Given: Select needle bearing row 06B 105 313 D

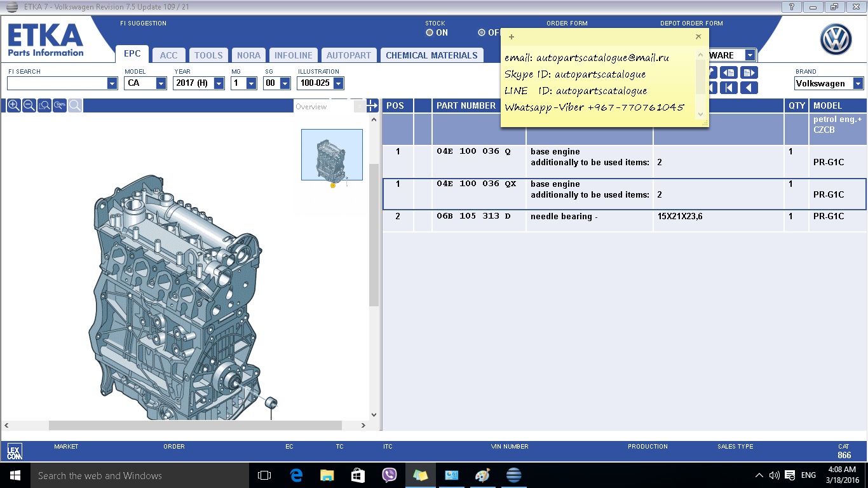Looking at the screenshot, I should [624, 220].
